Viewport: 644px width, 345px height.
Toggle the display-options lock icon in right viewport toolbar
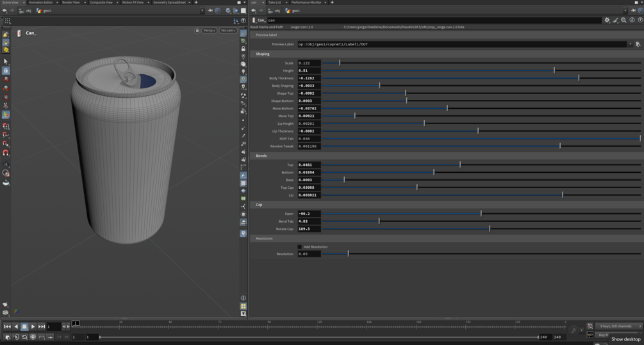tap(243, 49)
